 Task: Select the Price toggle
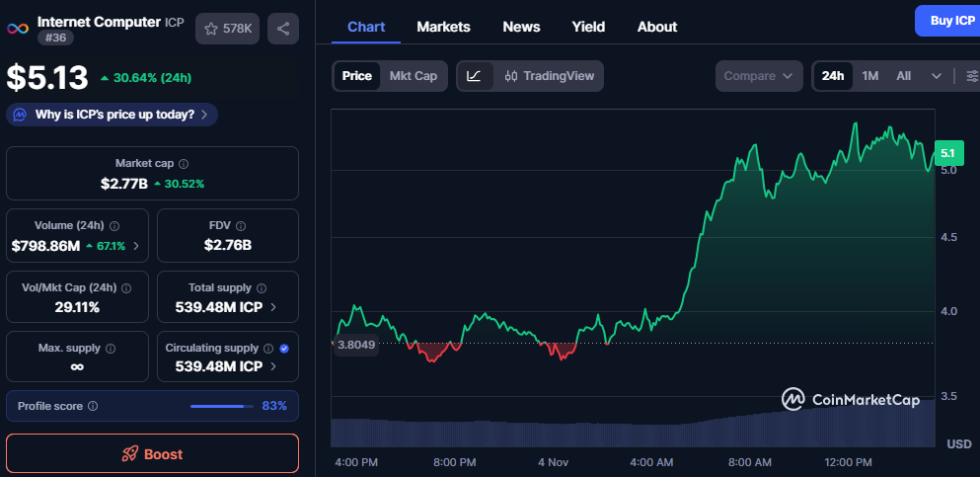(x=357, y=76)
